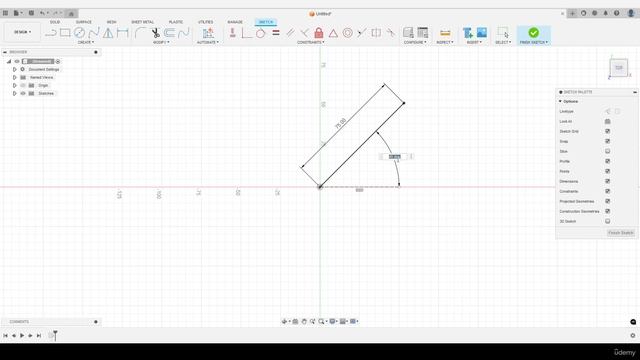The width and height of the screenshot is (640, 360).
Task: Switch to the Sheet Metal tab
Action: point(142,22)
